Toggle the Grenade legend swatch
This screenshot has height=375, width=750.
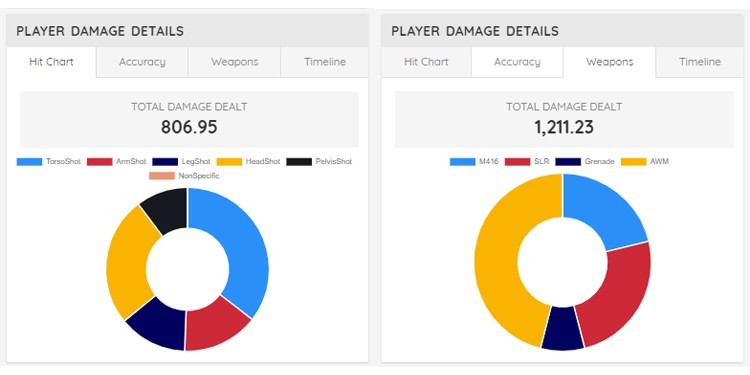(568, 162)
